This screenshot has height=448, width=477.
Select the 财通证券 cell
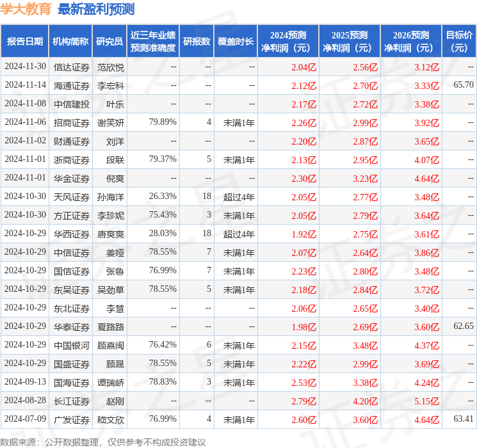tap(72, 141)
